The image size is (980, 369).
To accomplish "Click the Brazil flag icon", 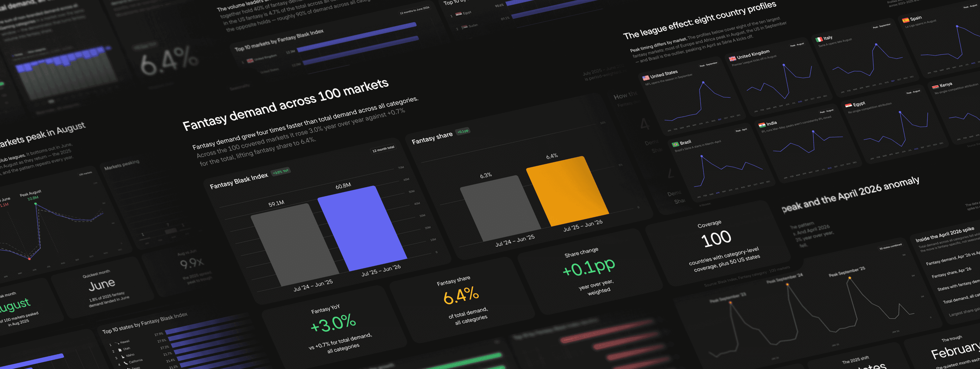I will [x=675, y=144].
